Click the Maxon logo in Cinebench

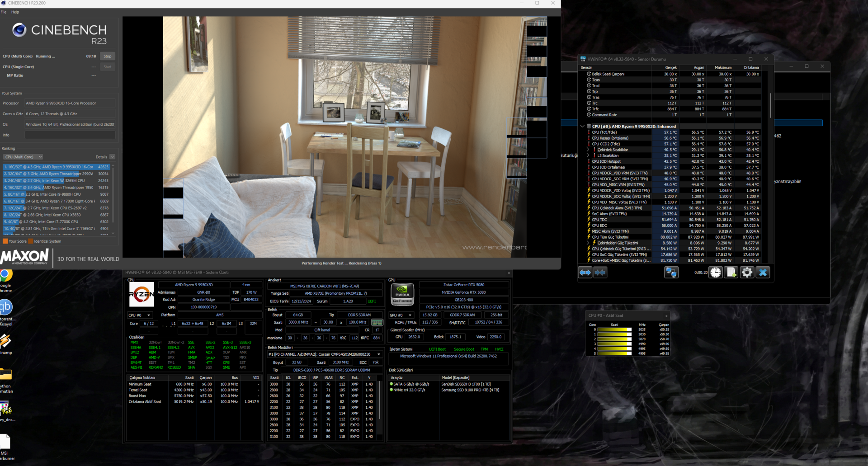pyautogui.click(x=24, y=257)
